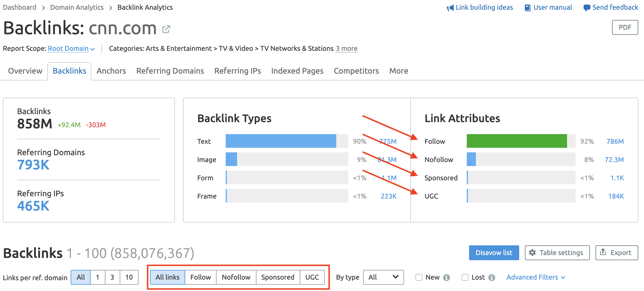This screenshot has width=644, height=291.
Task: Click the Form backlink type bar
Action: point(287,177)
